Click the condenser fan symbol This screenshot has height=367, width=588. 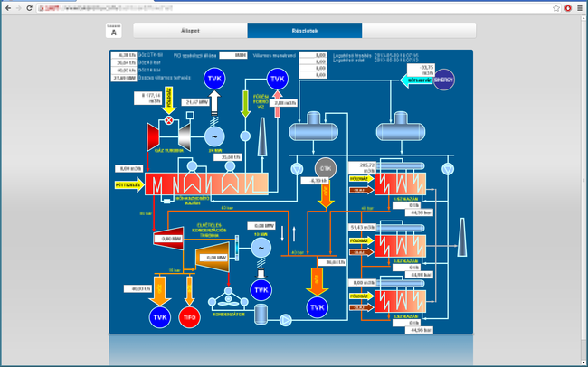(x=228, y=298)
